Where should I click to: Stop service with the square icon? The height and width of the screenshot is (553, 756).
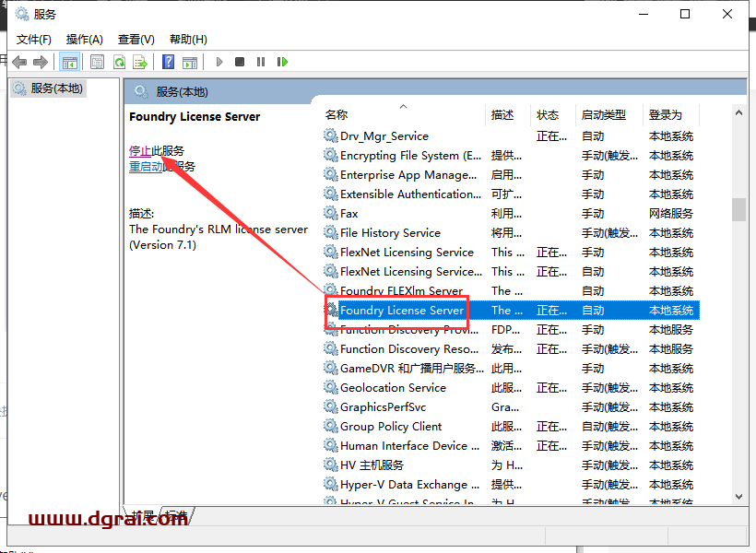[x=240, y=62]
